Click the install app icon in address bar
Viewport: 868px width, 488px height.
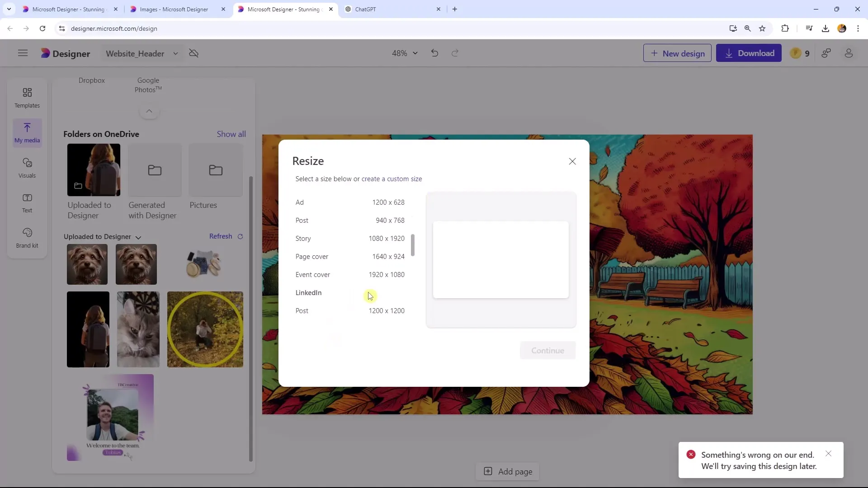pos(733,28)
